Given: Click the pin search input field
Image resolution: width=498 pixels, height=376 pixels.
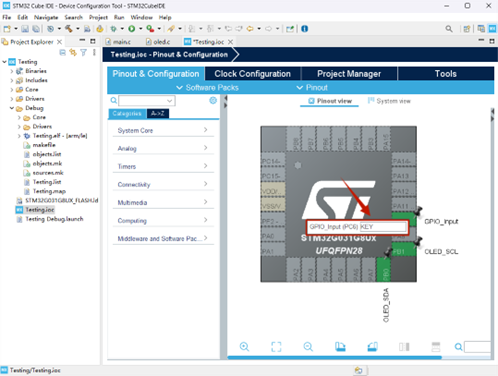Looking at the screenshot, I should 477,347.
